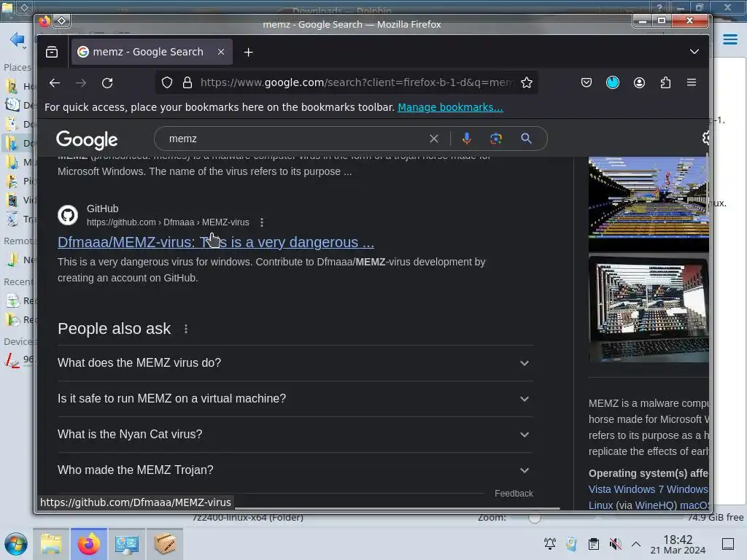Screen dimensions: 747x560
Task: Clear the Google search query
Action: point(433,139)
